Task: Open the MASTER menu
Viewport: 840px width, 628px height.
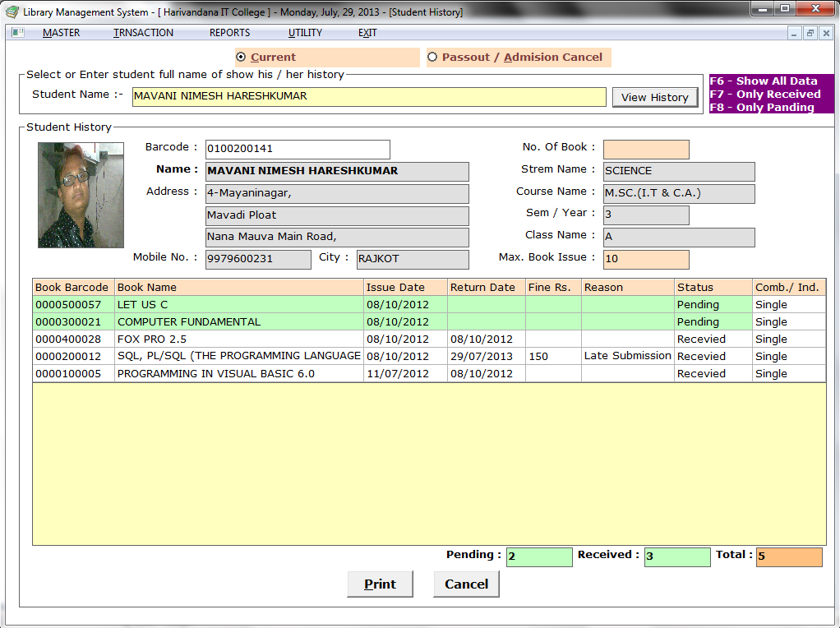Action: [x=62, y=33]
